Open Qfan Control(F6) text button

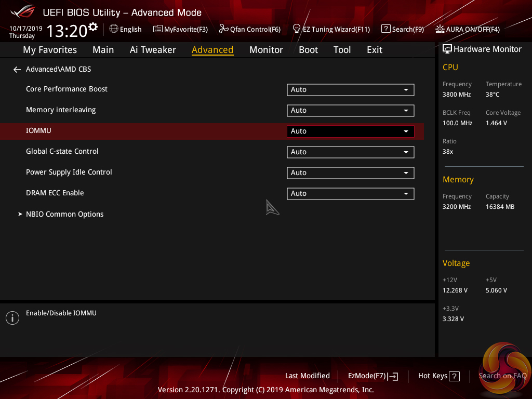tap(255, 30)
